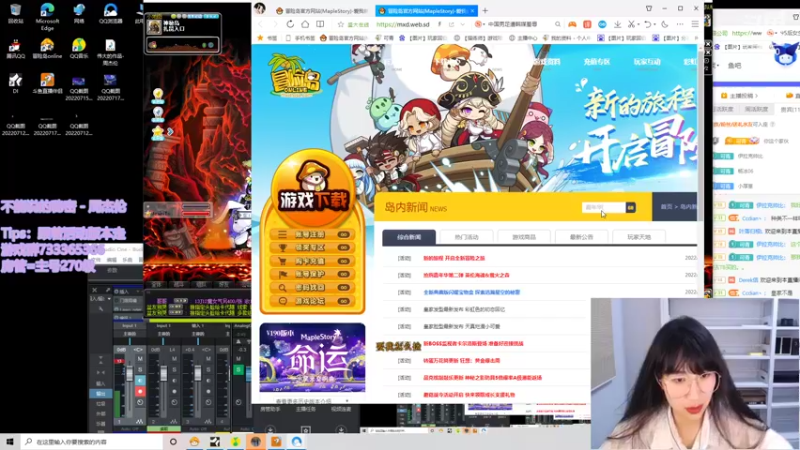Viewport: 800px width, 450px height.
Task: Switch to the 最新公告 tab
Action: [581, 237]
